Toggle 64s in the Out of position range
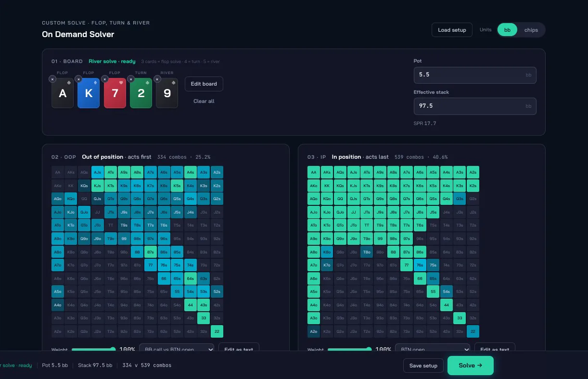Screen dimensions: 588x379 (191, 278)
